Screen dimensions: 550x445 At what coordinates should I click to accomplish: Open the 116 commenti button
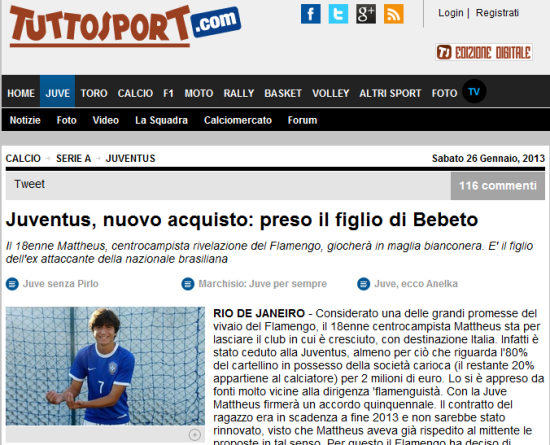[498, 186]
